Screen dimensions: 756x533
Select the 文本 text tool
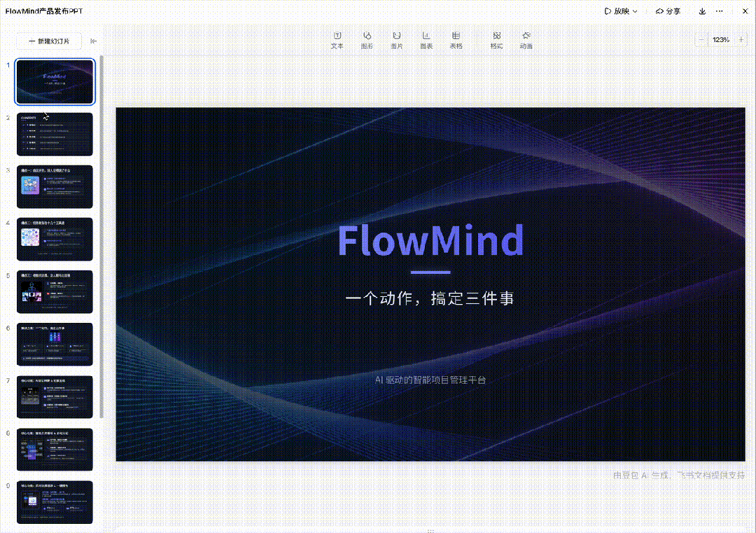(x=337, y=40)
